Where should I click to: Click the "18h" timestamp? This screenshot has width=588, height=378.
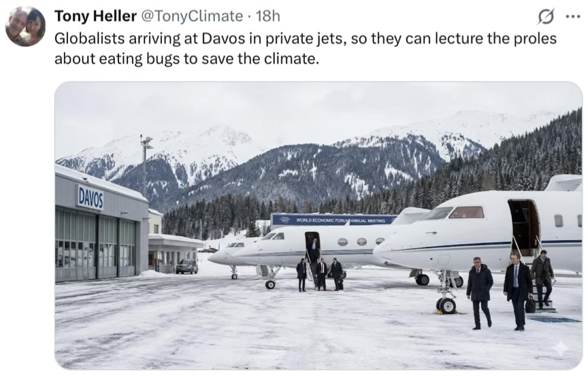click(267, 16)
